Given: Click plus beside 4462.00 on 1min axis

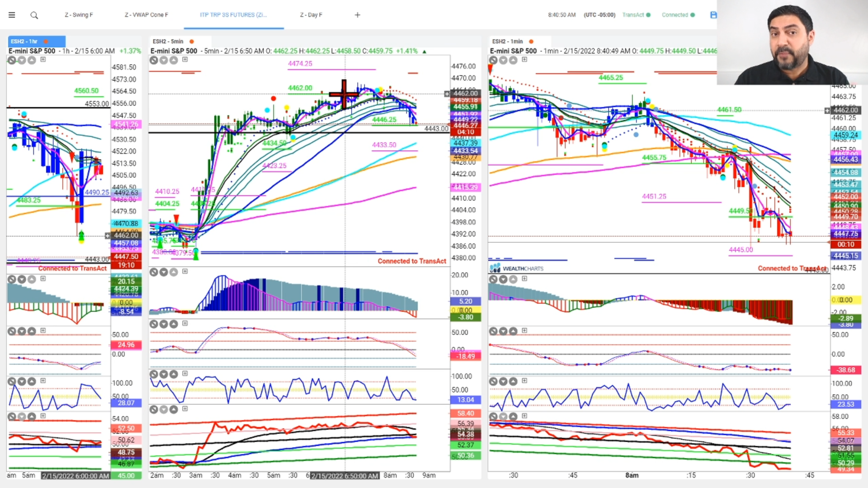Looking at the screenshot, I should click(827, 110).
